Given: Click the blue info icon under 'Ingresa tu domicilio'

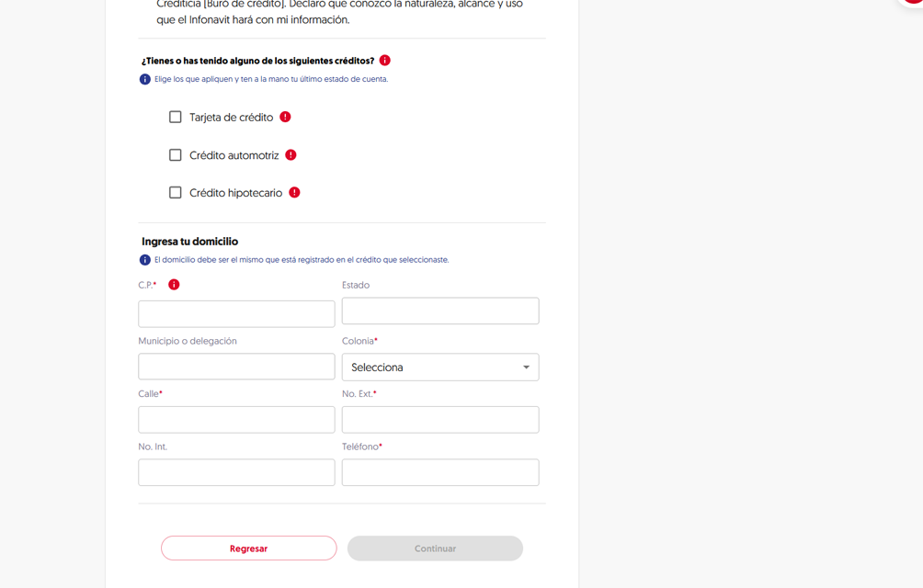Looking at the screenshot, I should (144, 260).
